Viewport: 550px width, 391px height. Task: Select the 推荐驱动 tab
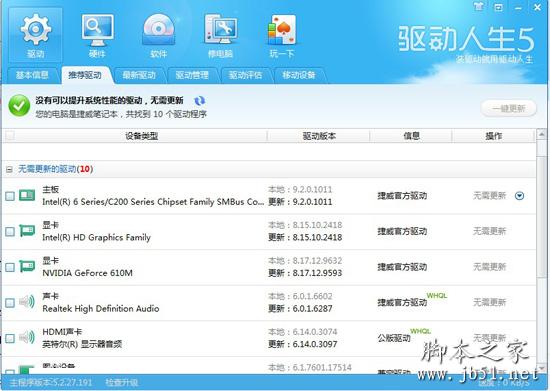coord(85,75)
